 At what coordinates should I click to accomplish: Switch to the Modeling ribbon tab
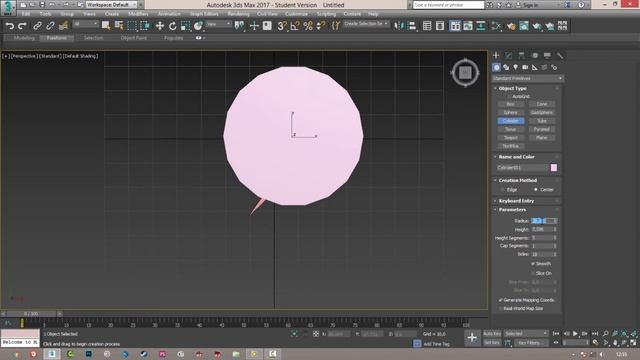[x=24, y=38]
